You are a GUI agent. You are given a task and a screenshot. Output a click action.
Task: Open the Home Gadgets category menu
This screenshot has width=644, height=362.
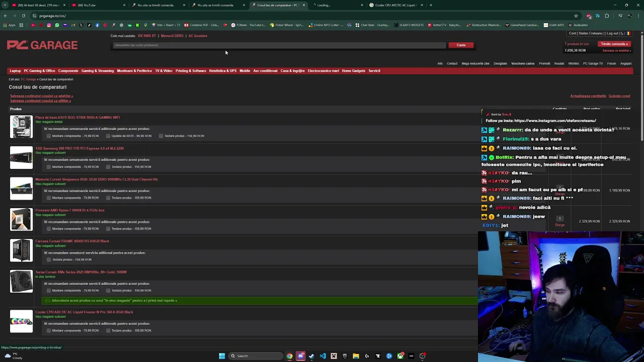[353, 71]
